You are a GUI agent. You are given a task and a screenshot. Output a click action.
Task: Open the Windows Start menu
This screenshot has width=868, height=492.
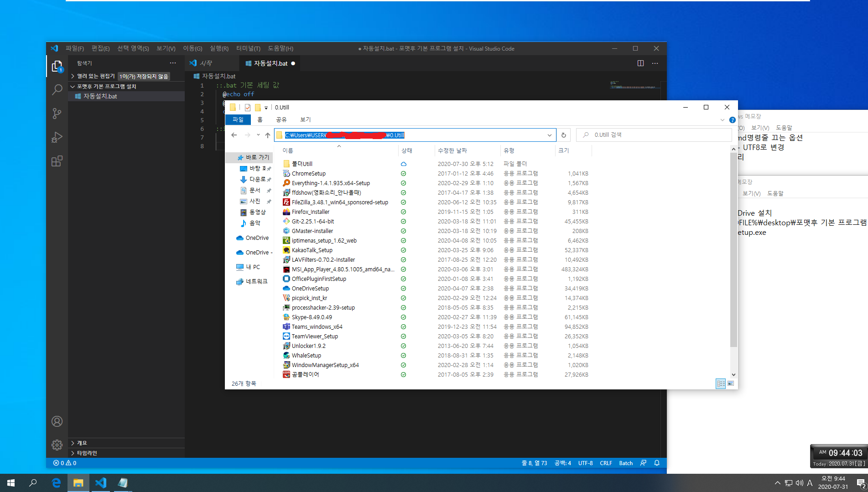[11, 482]
